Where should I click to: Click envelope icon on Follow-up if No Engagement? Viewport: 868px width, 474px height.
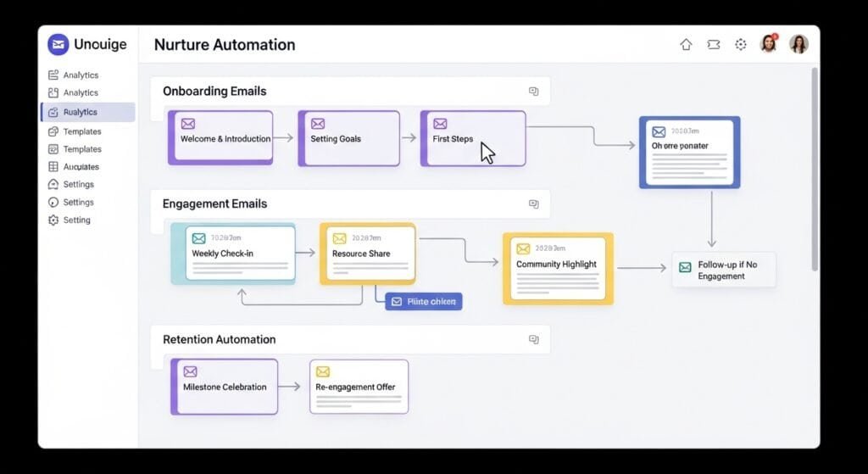click(x=685, y=267)
